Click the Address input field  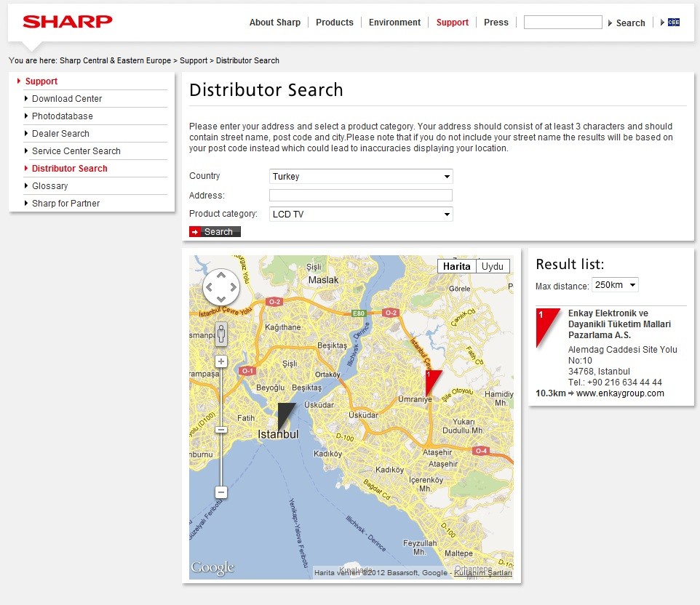(x=361, y=196)
